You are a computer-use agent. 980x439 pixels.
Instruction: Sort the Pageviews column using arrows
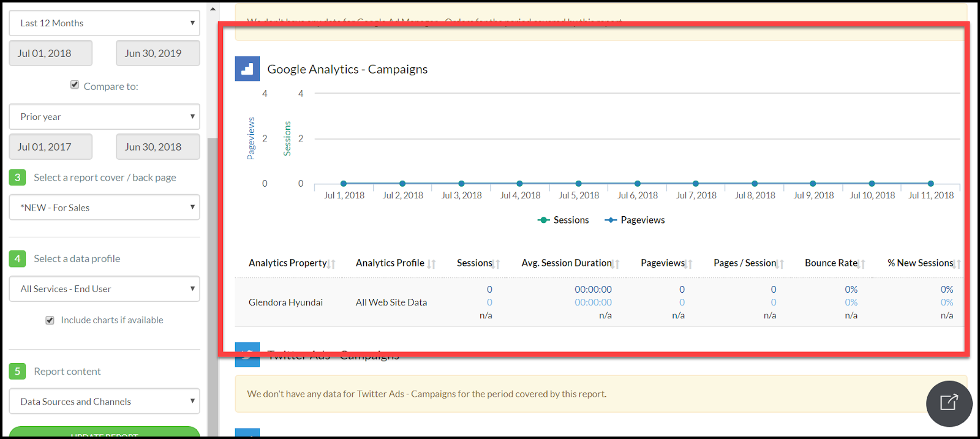(x=688, y=264)
